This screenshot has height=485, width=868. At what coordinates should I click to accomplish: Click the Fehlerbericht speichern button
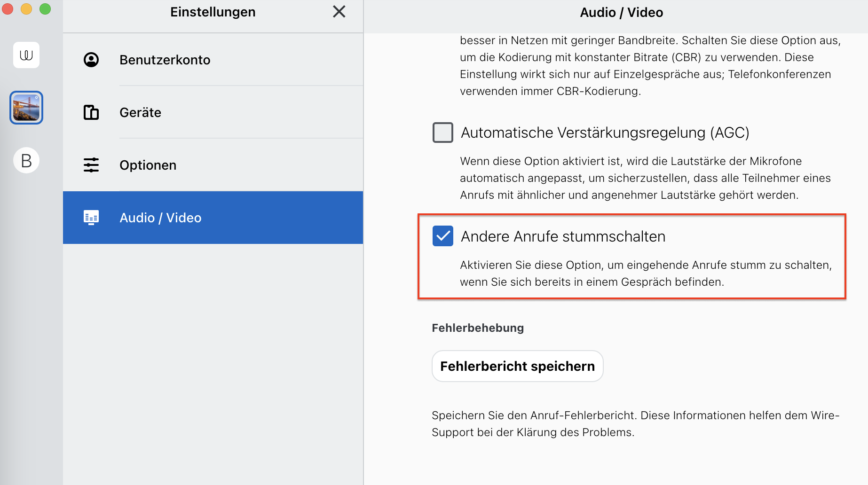coord(518,366)
